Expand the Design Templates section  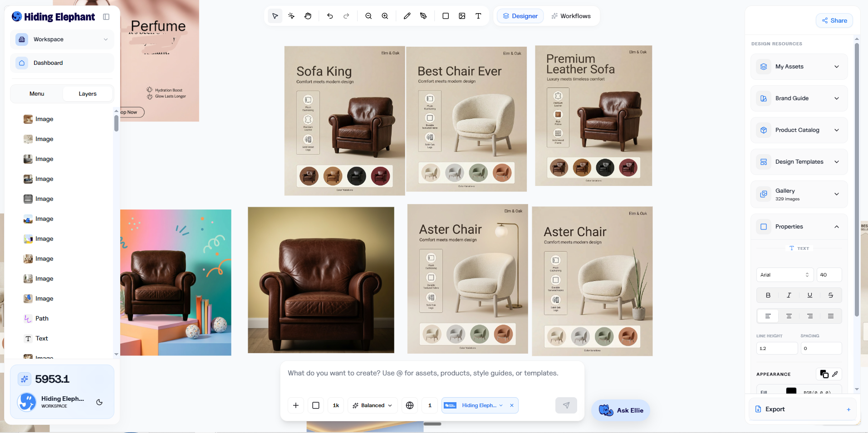(799, 162)
